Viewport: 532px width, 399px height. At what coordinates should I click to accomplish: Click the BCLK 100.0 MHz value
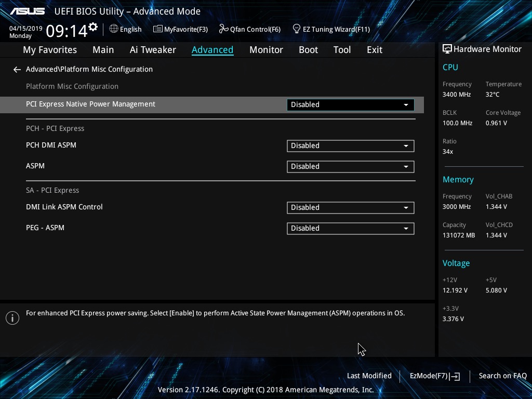point(457,123)
